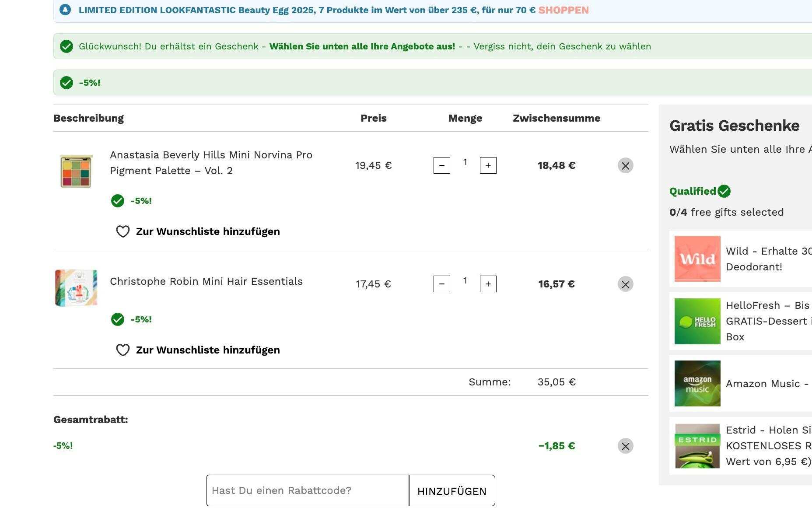Click the Zwischensumme column header

point(556,118)
